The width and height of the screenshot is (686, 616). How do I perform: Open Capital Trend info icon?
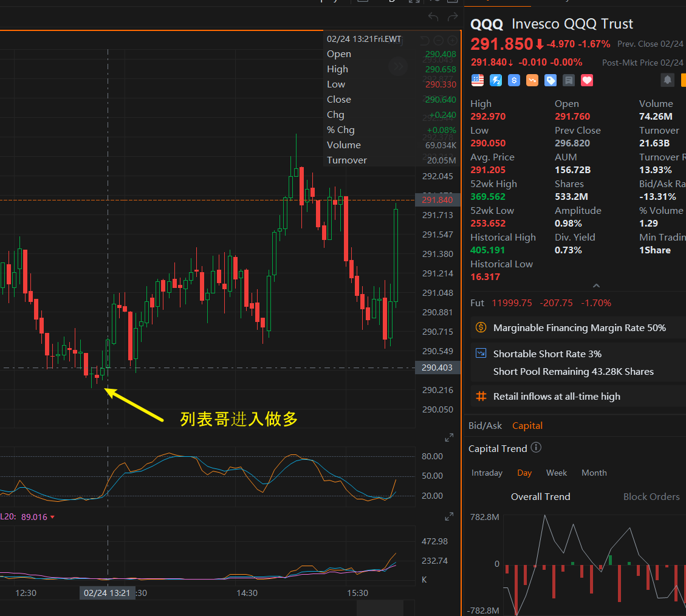pyautogui.click(x=536, y=448)
